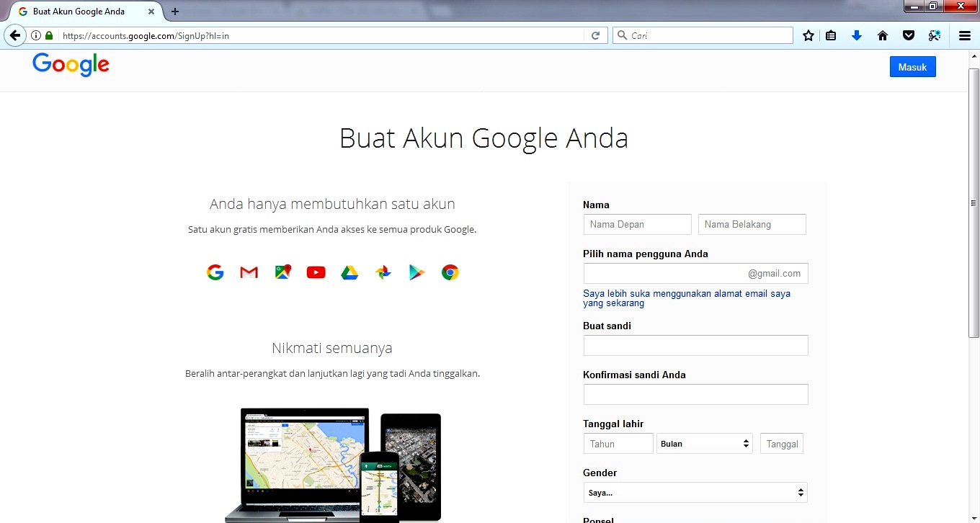This screenshot has height=523, width=980.
Task: Click the link to use existing email address
Action: click(x=686, y=298)
